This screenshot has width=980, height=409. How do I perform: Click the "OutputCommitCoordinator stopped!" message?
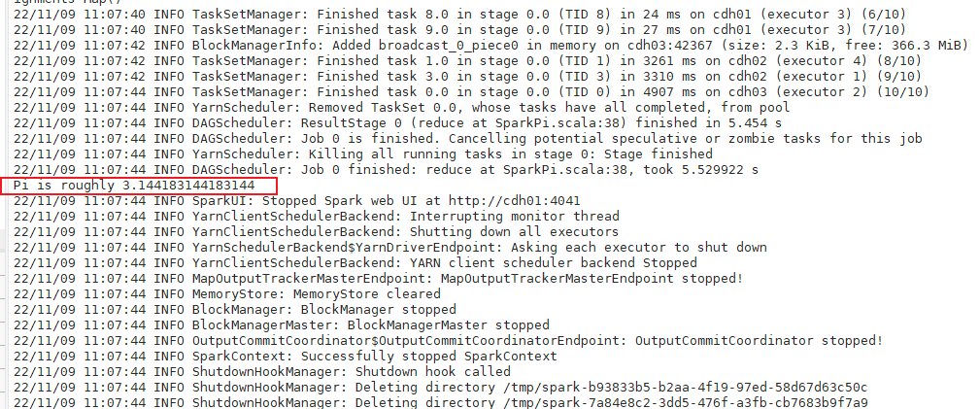coord(759,340)
